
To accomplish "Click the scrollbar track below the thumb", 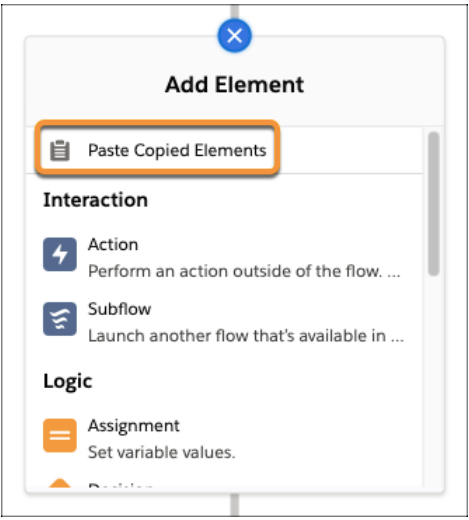I will (434, 380).
